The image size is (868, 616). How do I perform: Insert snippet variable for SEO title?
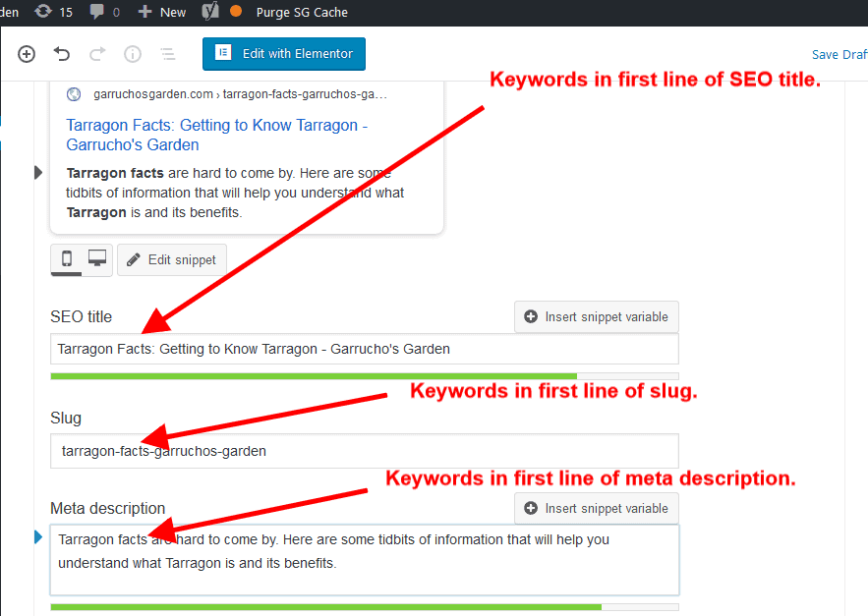[x=596, y=316]
